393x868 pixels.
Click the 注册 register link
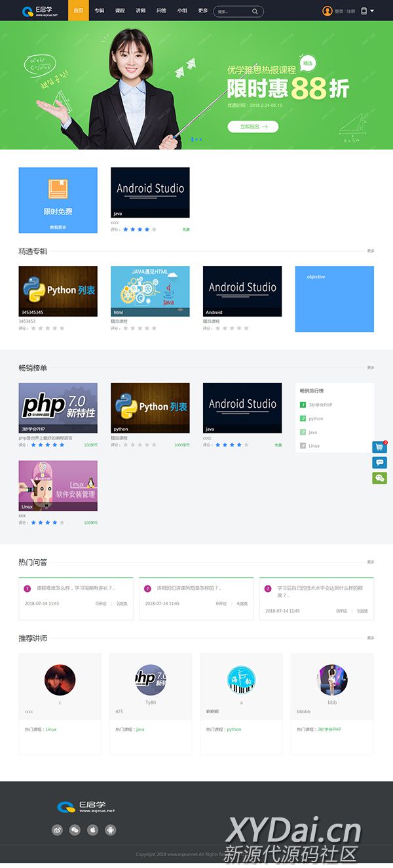(351, 11)
